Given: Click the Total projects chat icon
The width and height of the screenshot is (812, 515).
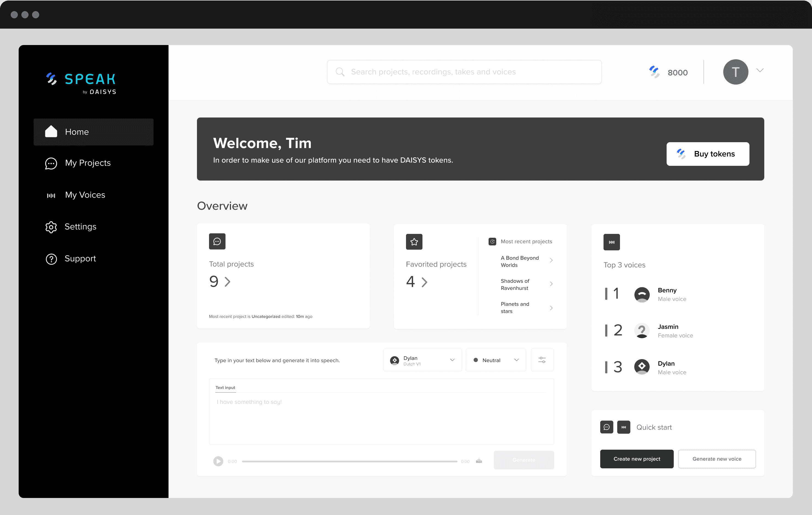Looking at the screenshot, I should [x=217, y=241].
